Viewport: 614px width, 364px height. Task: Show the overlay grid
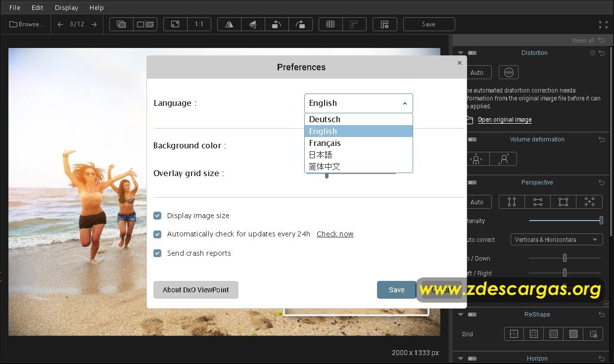click(331, 24)
